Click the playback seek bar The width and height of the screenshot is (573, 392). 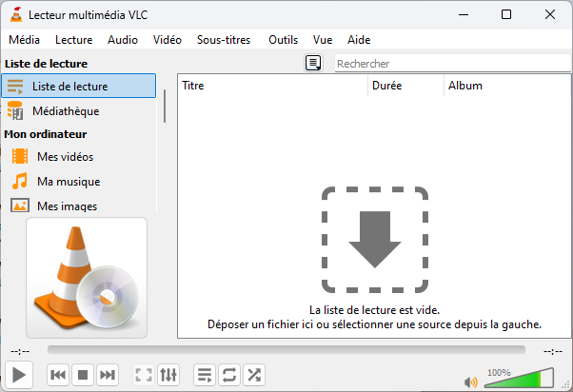(286, 350)
